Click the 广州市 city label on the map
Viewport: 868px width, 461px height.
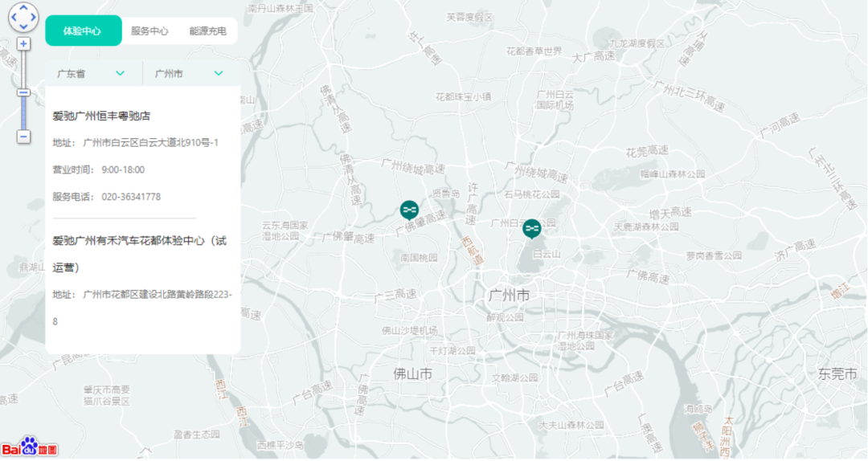coord(509,295)
